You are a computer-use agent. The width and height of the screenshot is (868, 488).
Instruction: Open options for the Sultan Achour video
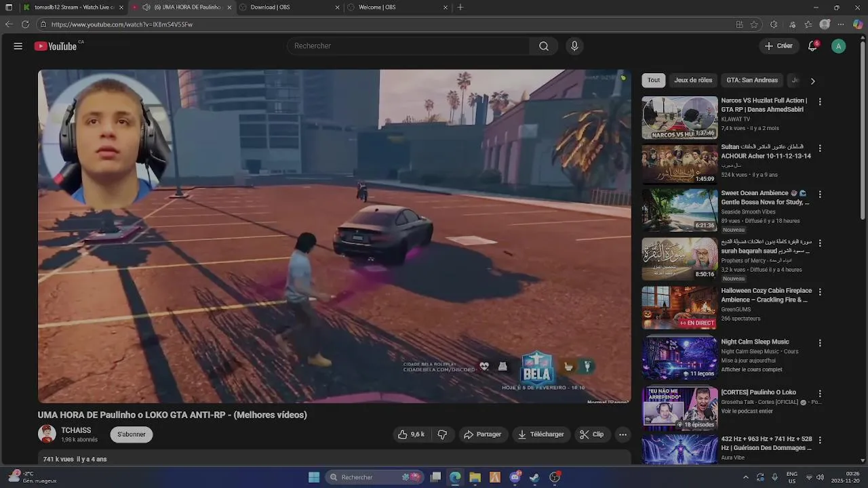(x=820, y=148)
